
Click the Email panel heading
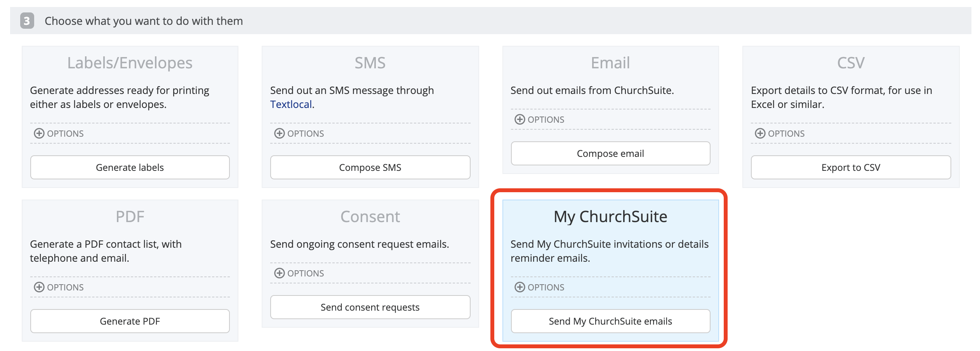610,62
